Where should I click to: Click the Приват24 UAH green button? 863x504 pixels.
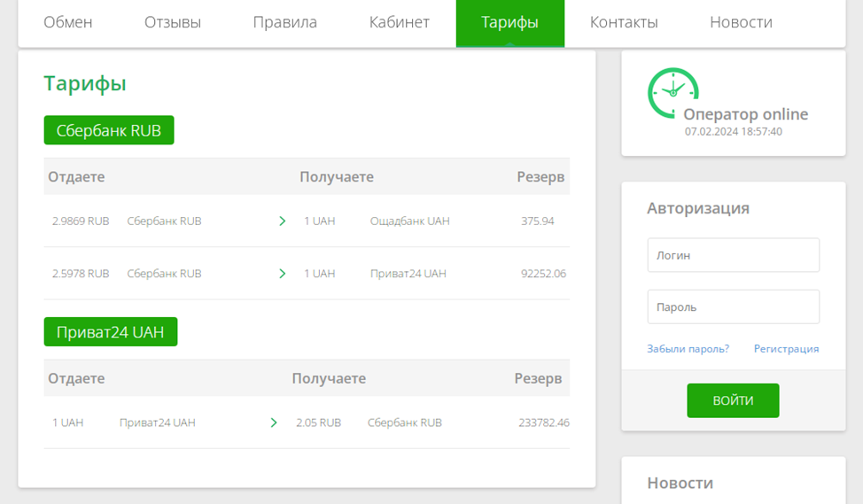(111, 332)
